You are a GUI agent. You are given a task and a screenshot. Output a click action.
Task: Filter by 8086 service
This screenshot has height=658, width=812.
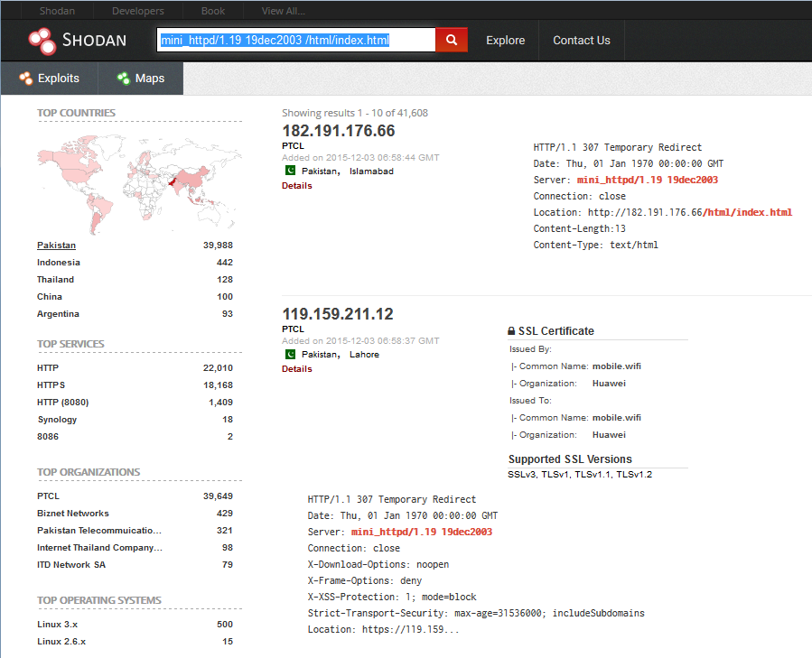pyautogui.click(x=48, y=437)
